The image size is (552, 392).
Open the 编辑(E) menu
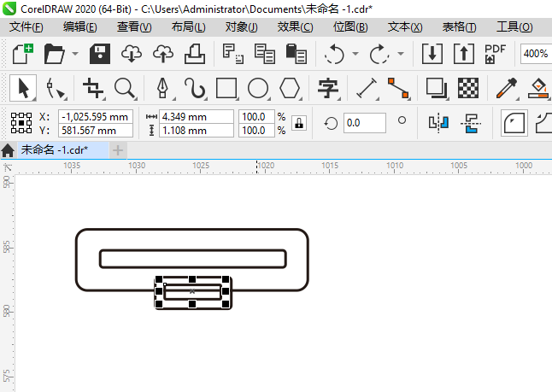point(80,27)
